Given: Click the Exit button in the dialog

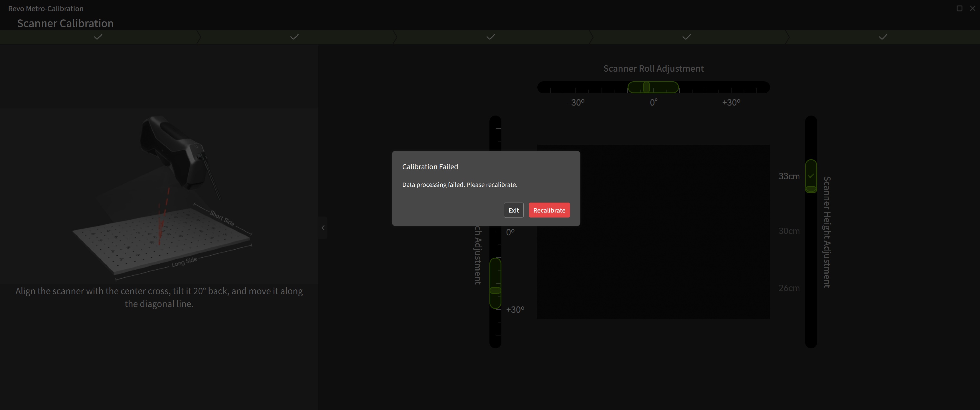Looking at the screenshot, I should coord(513,210).
